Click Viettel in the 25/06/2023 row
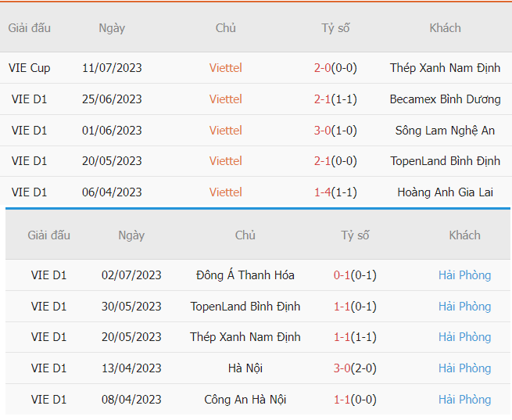The image size is (512, 420). [226, 99]
